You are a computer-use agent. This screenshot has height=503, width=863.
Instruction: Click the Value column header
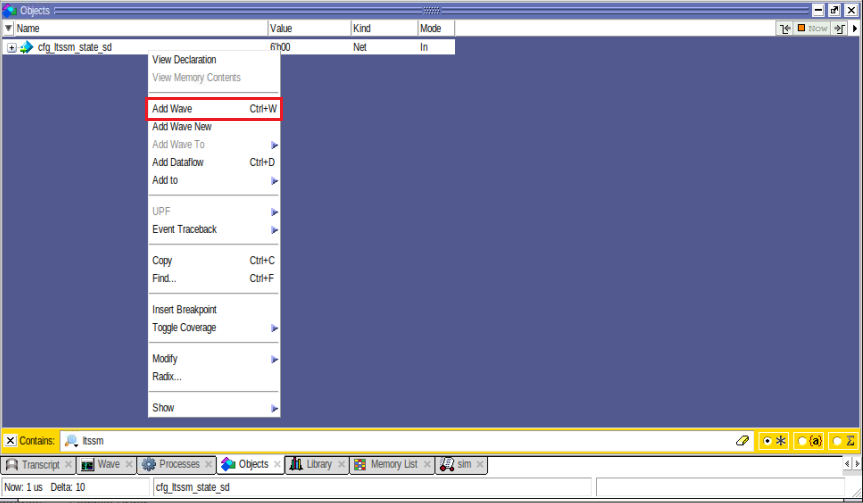(x=308, y=29)
